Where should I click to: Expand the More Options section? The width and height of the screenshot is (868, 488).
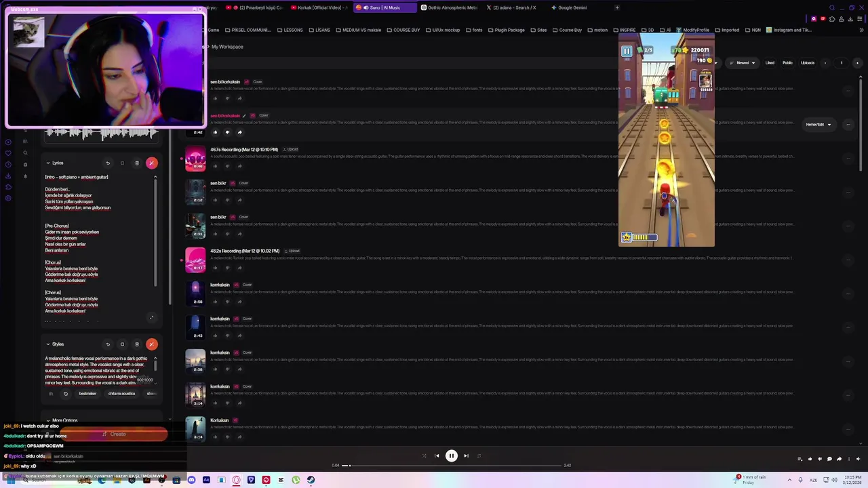tap(61, 420)
